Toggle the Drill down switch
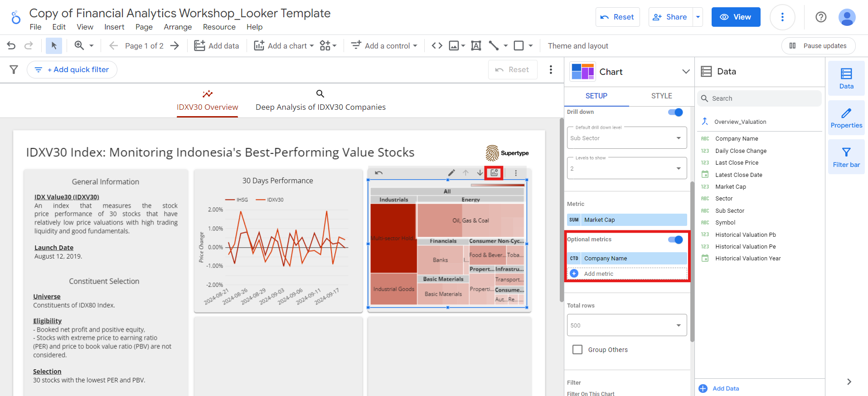The width and height of the screenshot is (868, 396). 675,112
